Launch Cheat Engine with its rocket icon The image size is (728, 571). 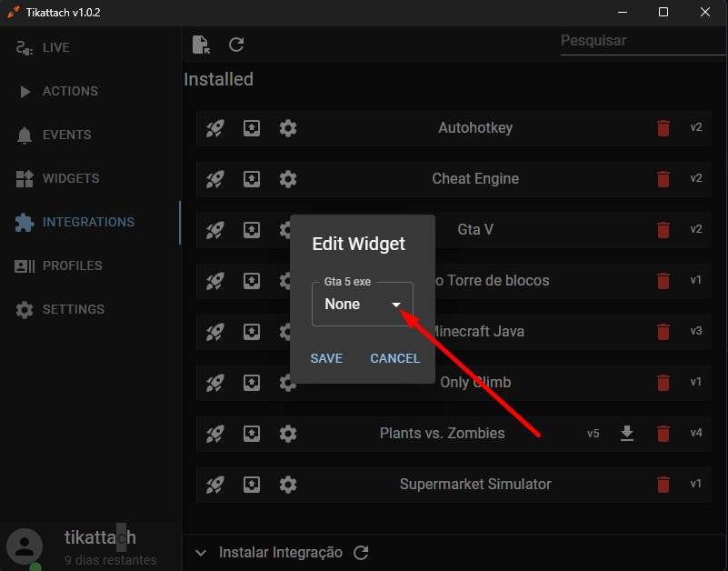(x=215, y=179)
